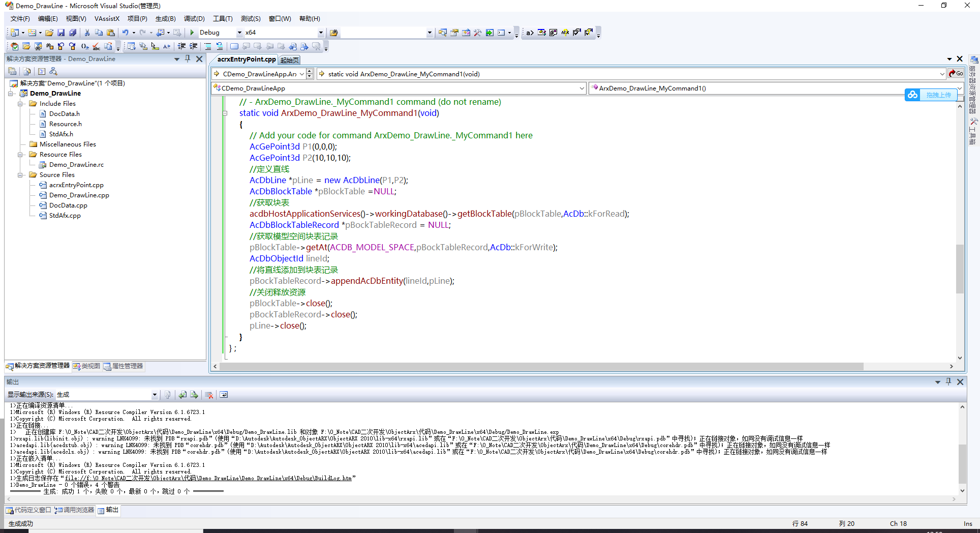
Task: Open the 生成(B) build menu
Action: tap(165, 19)
